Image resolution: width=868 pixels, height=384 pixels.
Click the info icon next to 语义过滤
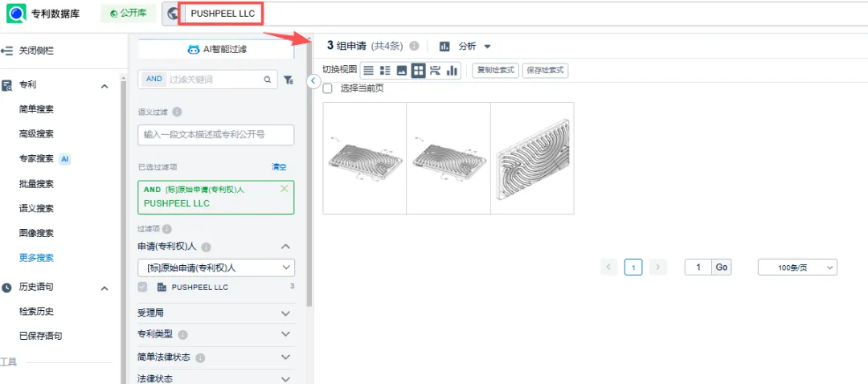click(177, 112)
